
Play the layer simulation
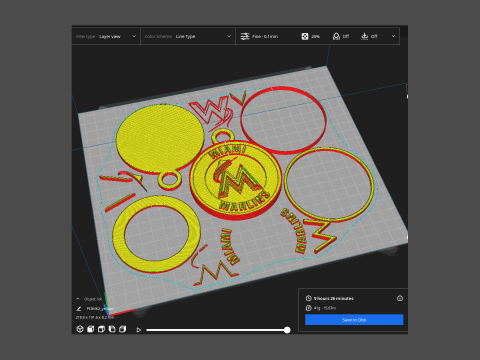[x=139, y=330]
